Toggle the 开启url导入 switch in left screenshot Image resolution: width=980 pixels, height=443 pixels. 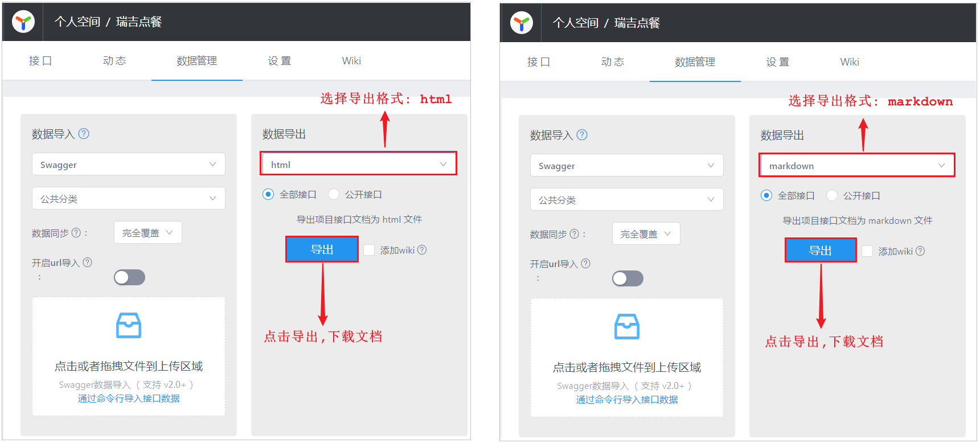click(x=129, y=277)
